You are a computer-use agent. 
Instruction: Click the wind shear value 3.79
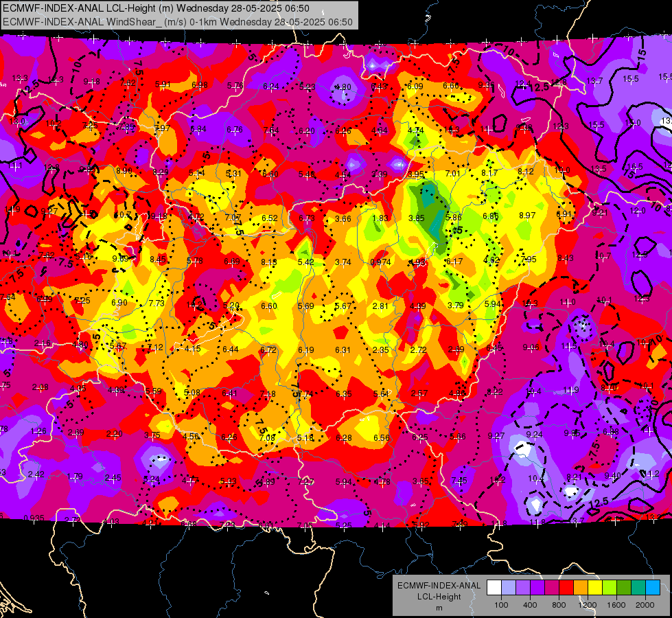click(x=455, y=306)
